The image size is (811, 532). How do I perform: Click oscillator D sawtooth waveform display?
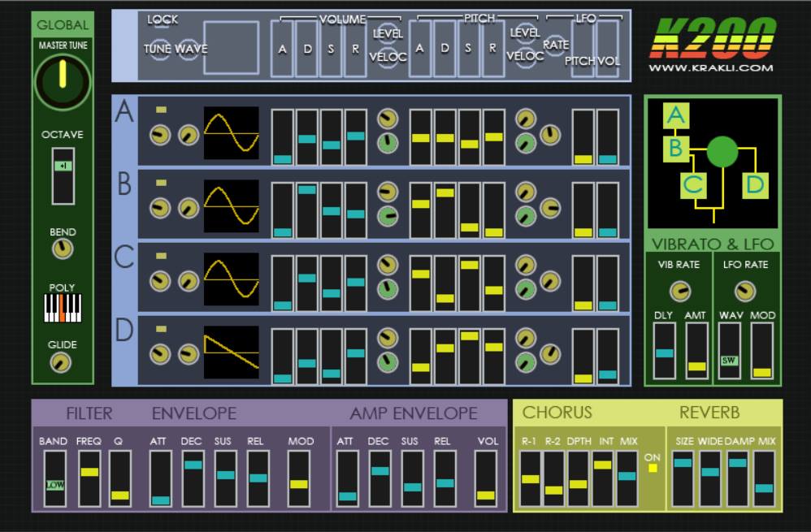[x=232, y=352]
